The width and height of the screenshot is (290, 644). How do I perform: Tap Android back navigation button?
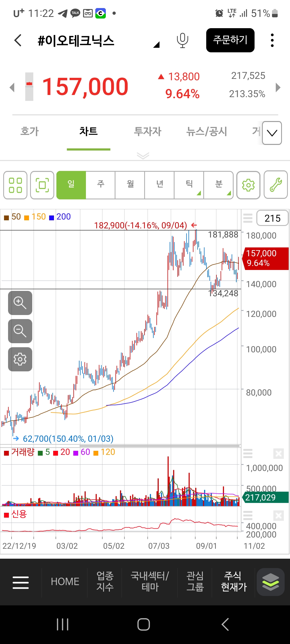[225, 624]
